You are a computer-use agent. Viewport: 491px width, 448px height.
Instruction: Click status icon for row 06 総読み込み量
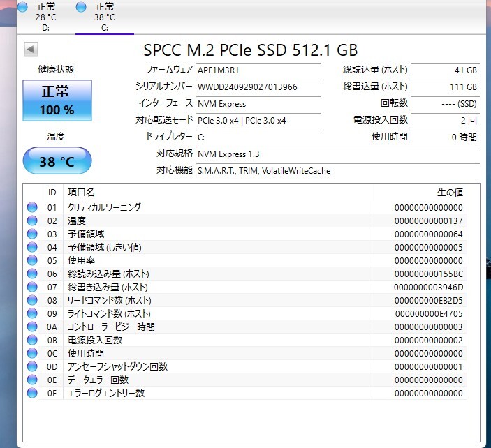[x=32, y=274]
